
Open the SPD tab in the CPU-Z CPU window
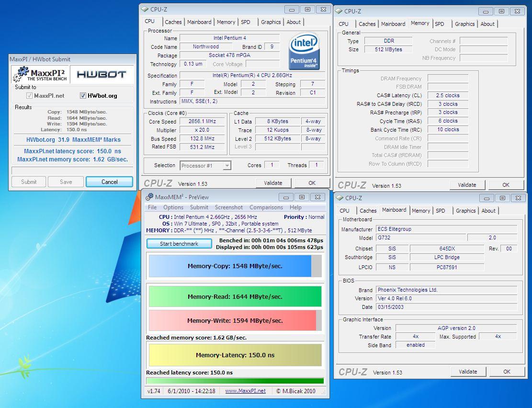246,22
